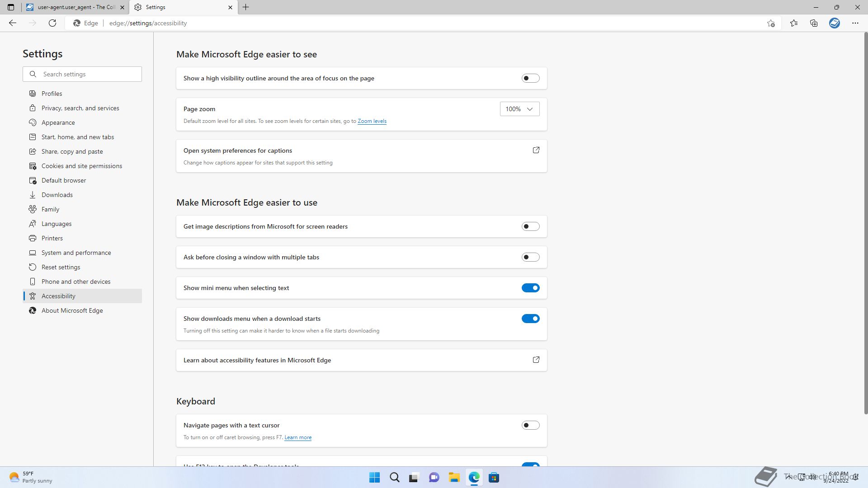The width and height of the screenshot is (868, 488).
Task: Toggle Ask before closing multiple tabs
Action: pos(530,257)
